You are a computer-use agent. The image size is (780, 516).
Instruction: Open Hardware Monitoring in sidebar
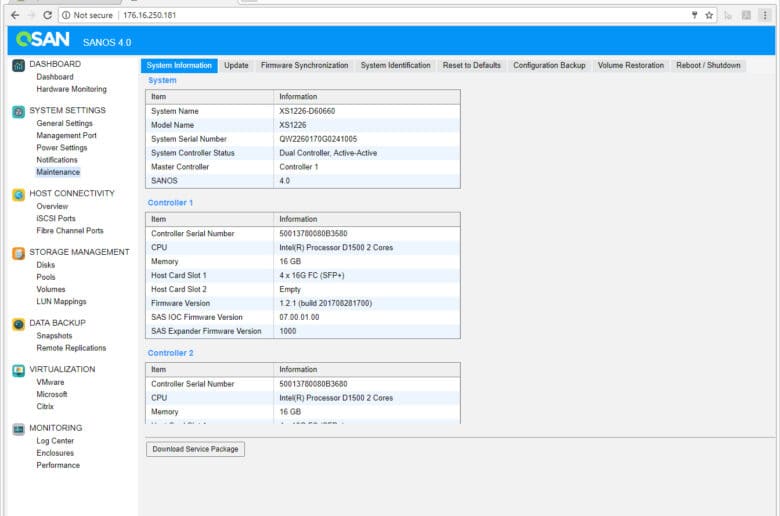point(71,89)
